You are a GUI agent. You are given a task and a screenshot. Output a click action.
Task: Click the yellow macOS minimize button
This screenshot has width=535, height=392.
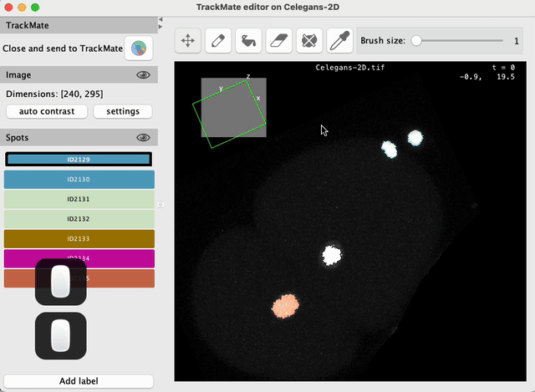point(22,8)
